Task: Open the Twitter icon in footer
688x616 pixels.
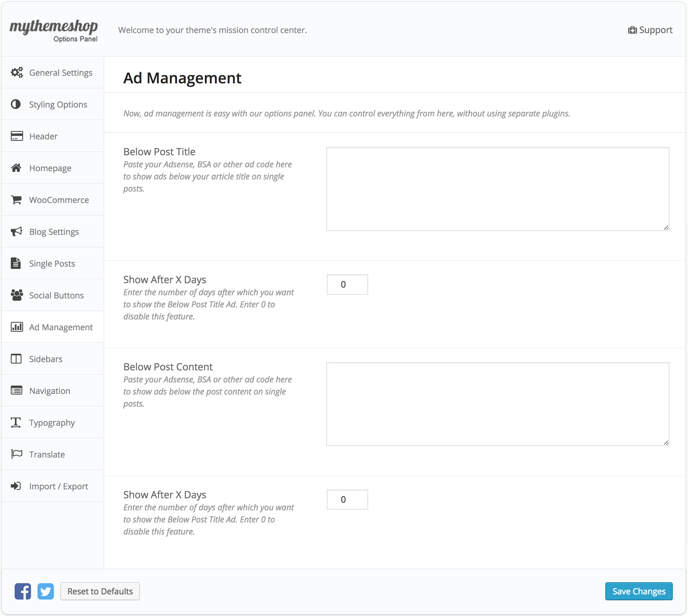Action: [x=45, y=591]
